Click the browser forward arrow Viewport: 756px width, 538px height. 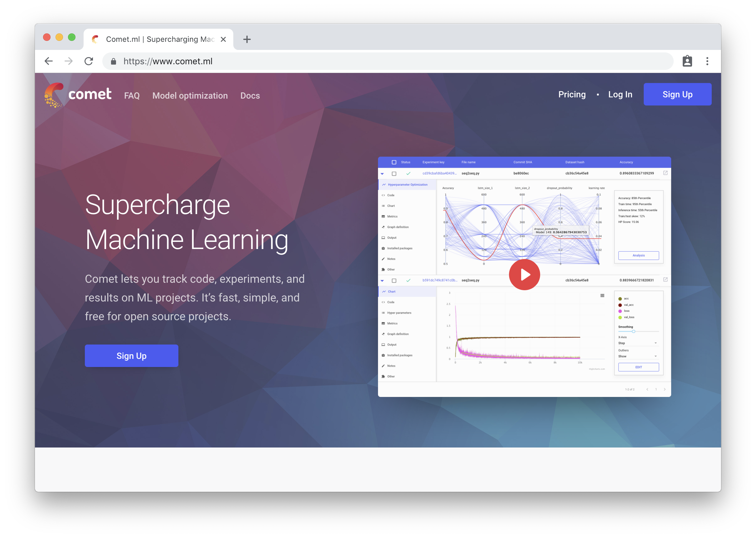(69, 61)
